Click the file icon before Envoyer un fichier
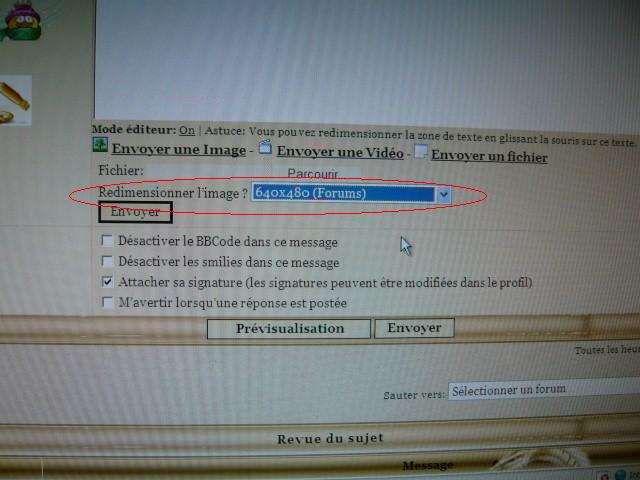The width and height of the screenshot is (640, 480). 421,153
